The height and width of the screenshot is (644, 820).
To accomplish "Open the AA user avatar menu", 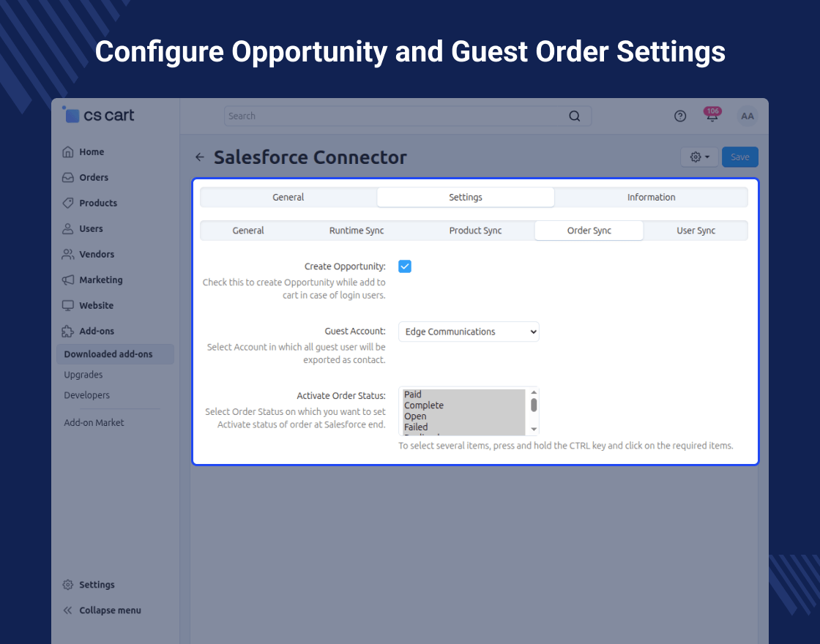I will coord(748,116).
